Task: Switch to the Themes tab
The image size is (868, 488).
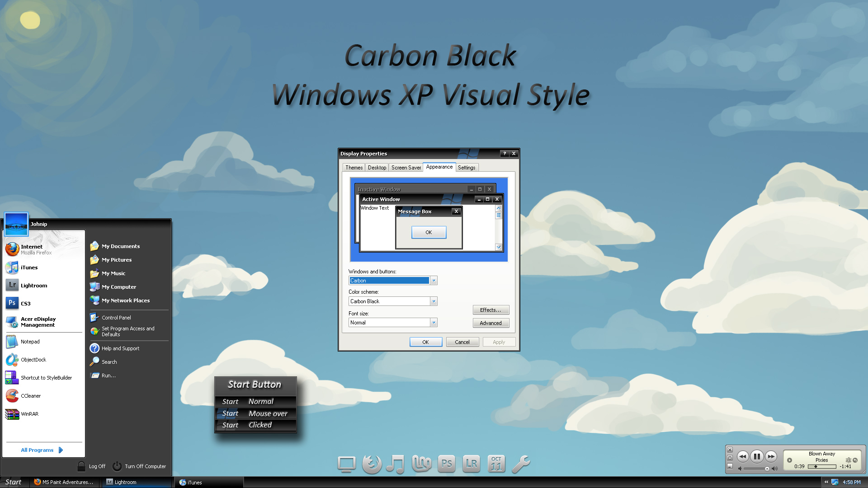Action: pyautogui.click(x=353, y=168)
